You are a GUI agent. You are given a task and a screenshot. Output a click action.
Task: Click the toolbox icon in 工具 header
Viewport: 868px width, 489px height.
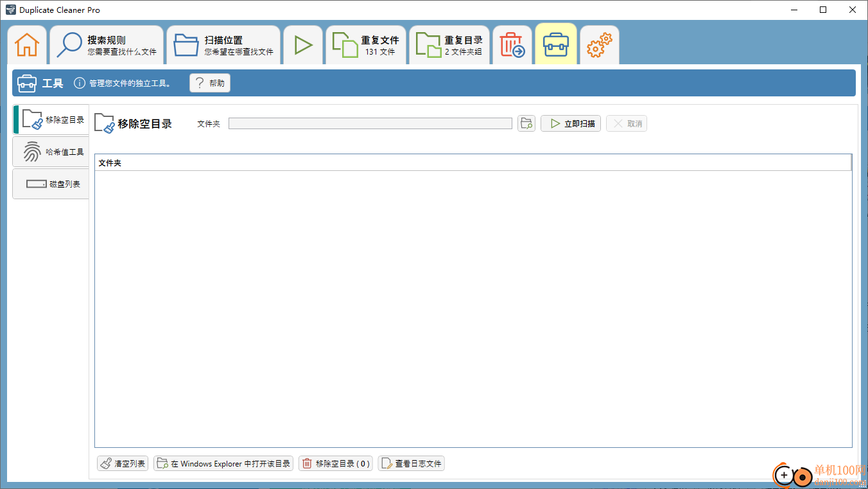[27, 83]
